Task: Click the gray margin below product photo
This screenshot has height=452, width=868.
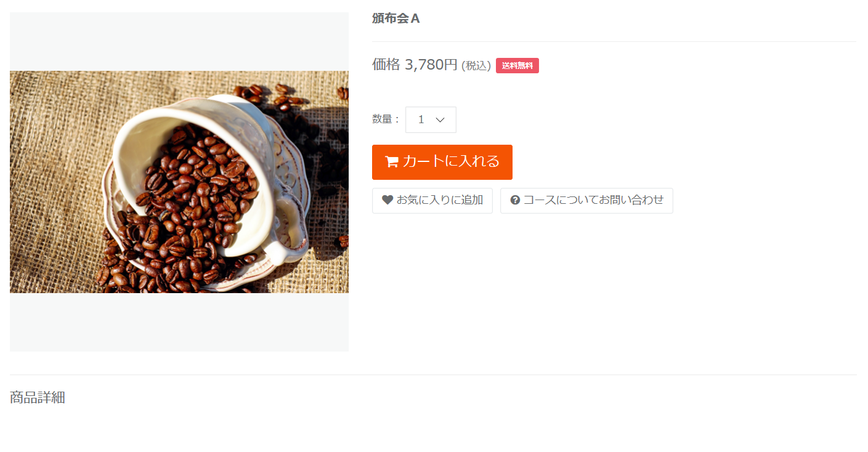Action: point(179,322)
